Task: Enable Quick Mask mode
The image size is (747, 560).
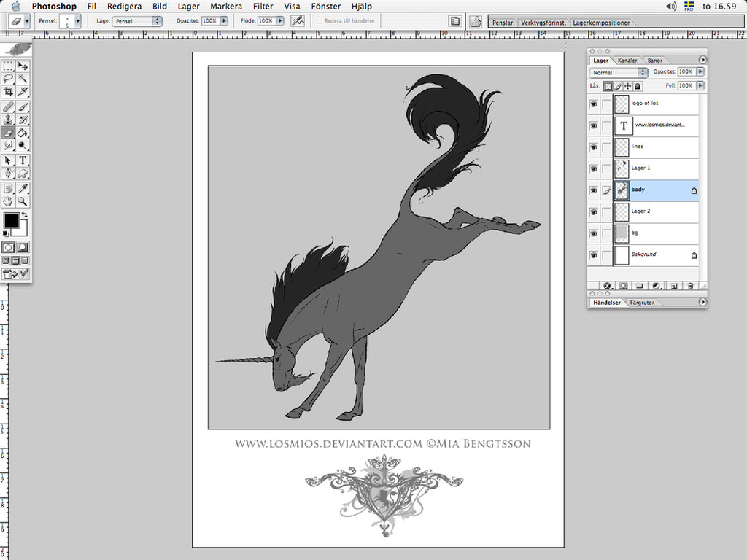Action: click(x=23, y=247)
